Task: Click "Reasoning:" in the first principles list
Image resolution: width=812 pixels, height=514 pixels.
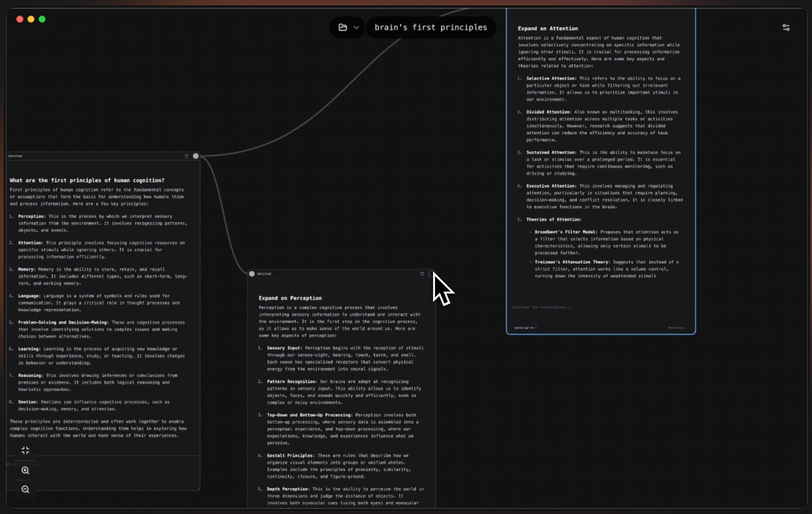Action: click(x=30, y=375)
